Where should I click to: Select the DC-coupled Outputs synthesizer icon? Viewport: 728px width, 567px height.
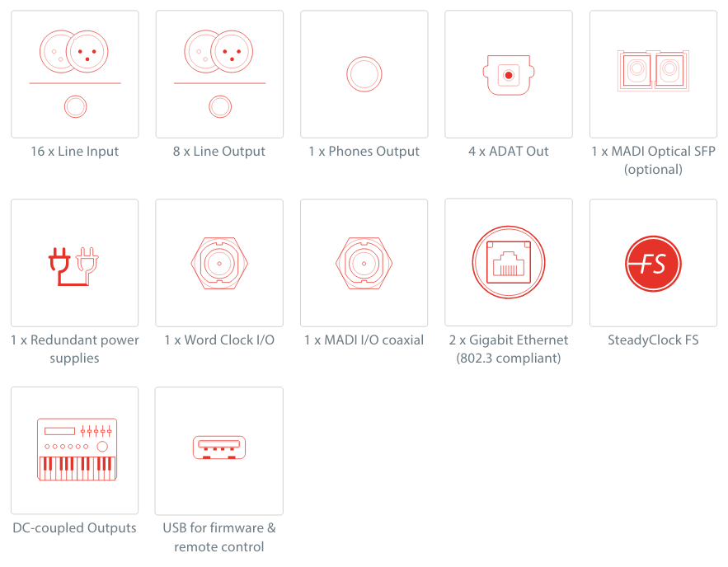pos(77,449)
